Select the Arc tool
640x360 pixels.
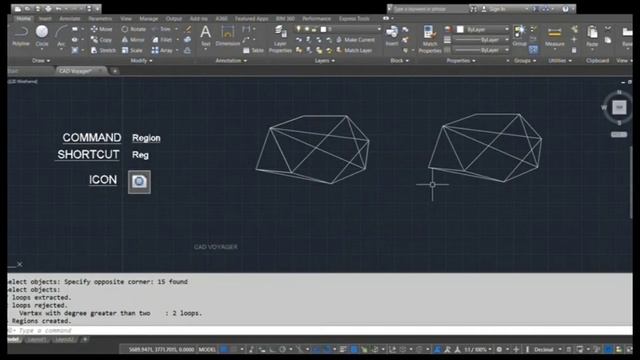click(x=61, y=36)
